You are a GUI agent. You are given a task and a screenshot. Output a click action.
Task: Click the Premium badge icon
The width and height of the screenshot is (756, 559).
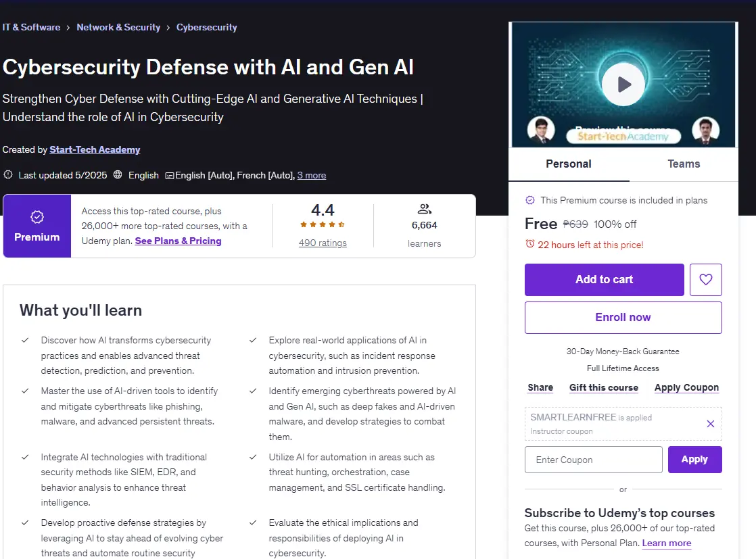click(x=37, y=217)
